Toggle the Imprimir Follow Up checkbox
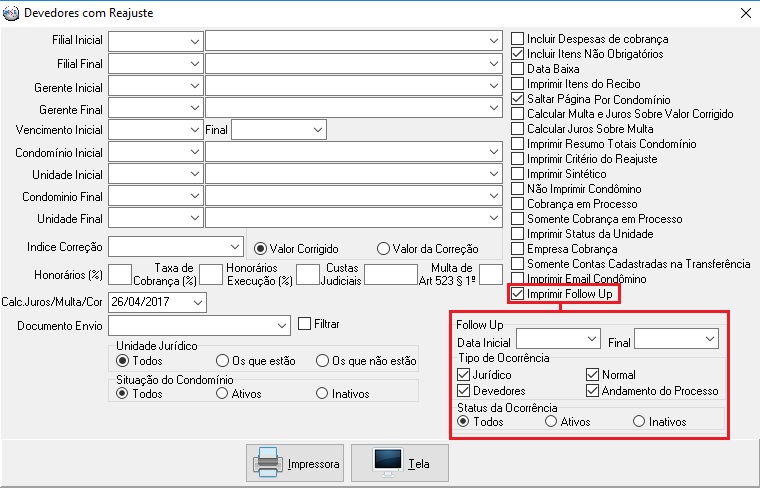Screen dimensions: 760x488 [517, 294]
